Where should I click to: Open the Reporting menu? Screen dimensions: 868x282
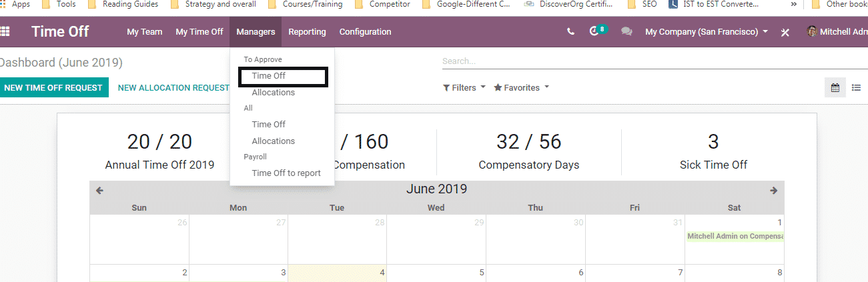307,31
